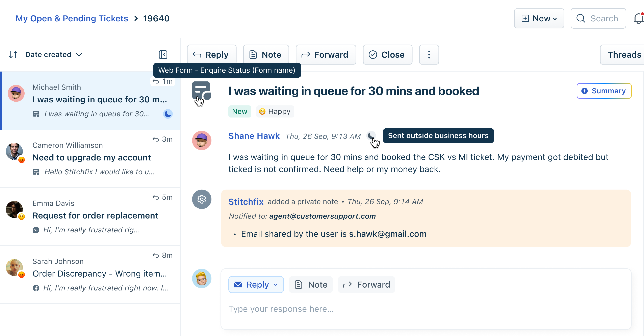The width and height of the screenshot is (644, 336).
Task: Click the Stitchfix gear avatar icon
Action: [202, 199]
